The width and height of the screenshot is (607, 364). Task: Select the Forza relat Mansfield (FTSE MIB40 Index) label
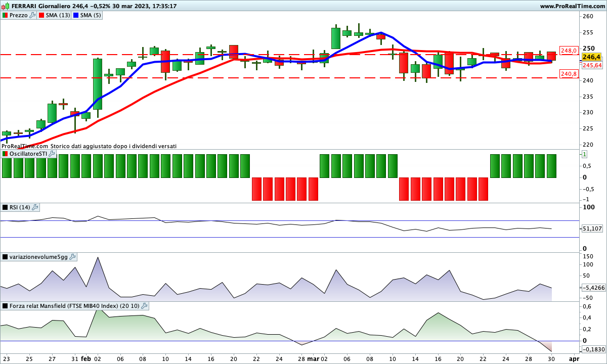coord(74,306)
